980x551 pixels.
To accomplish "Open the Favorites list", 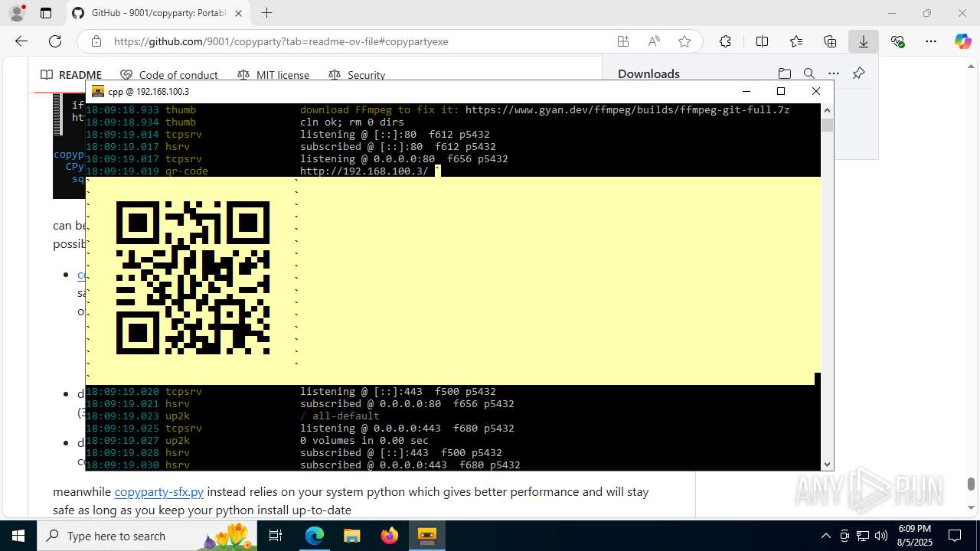I will point(796,41).
